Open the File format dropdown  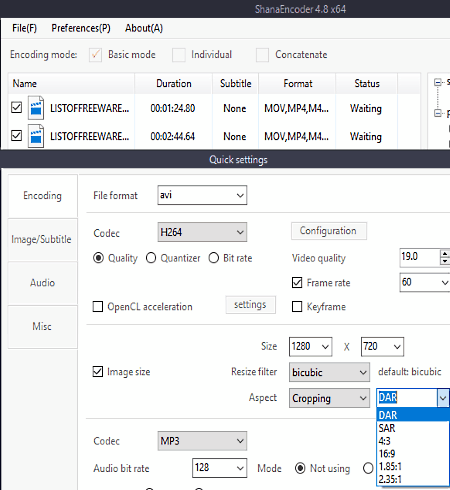(x=202, y=195)
